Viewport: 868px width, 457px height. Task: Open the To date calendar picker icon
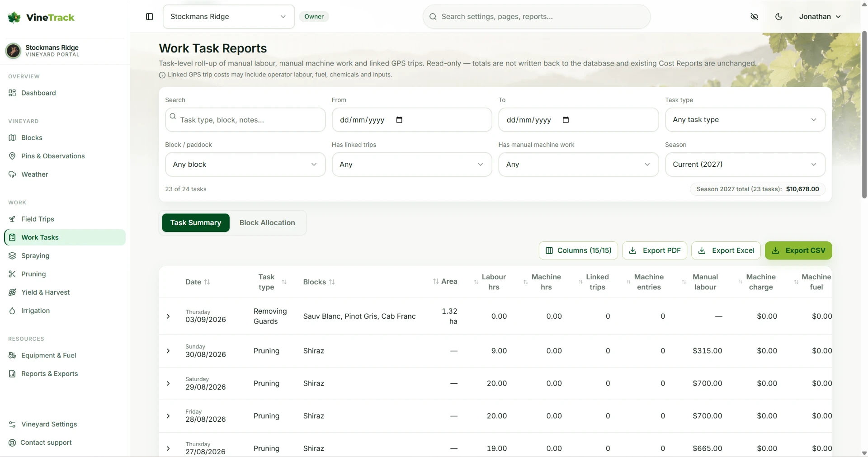(x=566, y=120)
